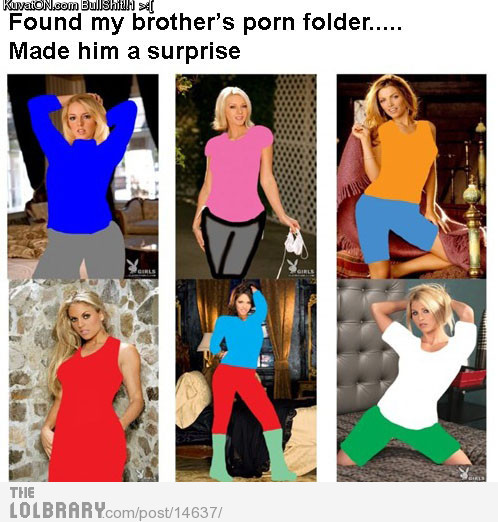Open the orange top photo

tap(411, 176)
